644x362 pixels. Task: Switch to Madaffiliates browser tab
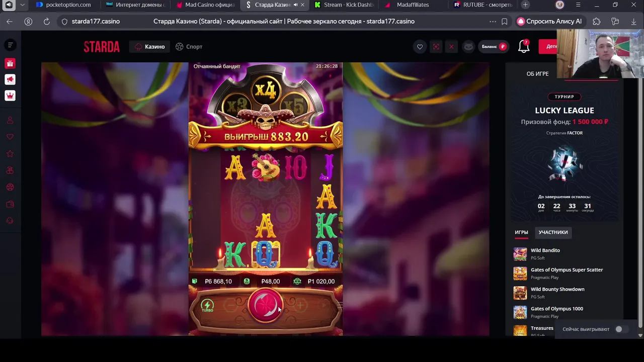click(413, 5)
